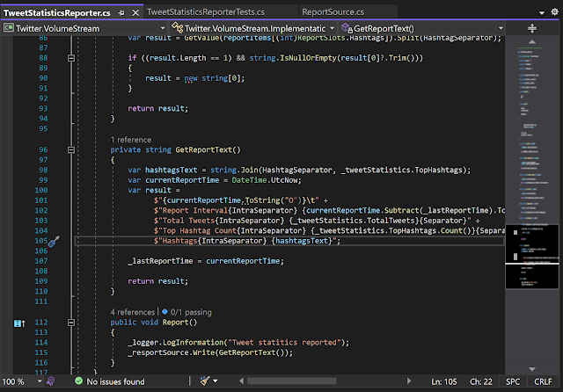
Task: Click '_resportSource' on line 115
Action: [x=158, y=352]
